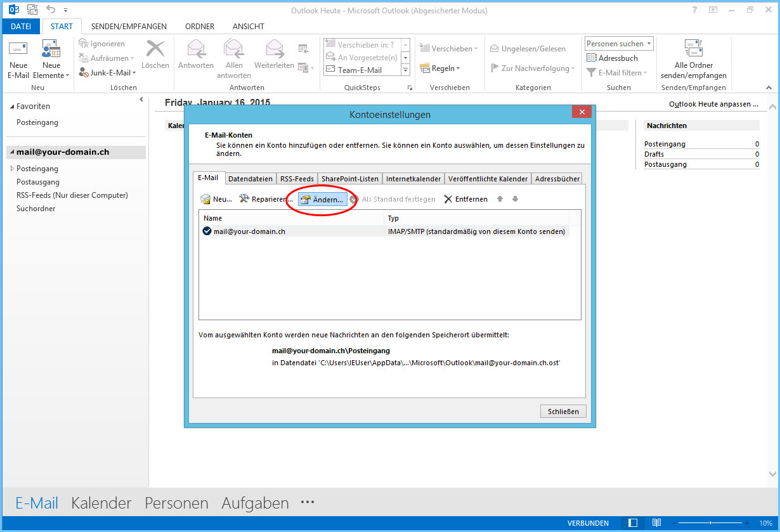Move the account up with the arrow
The width and height of the screenshot is (780, 532).
click(500, 199)
